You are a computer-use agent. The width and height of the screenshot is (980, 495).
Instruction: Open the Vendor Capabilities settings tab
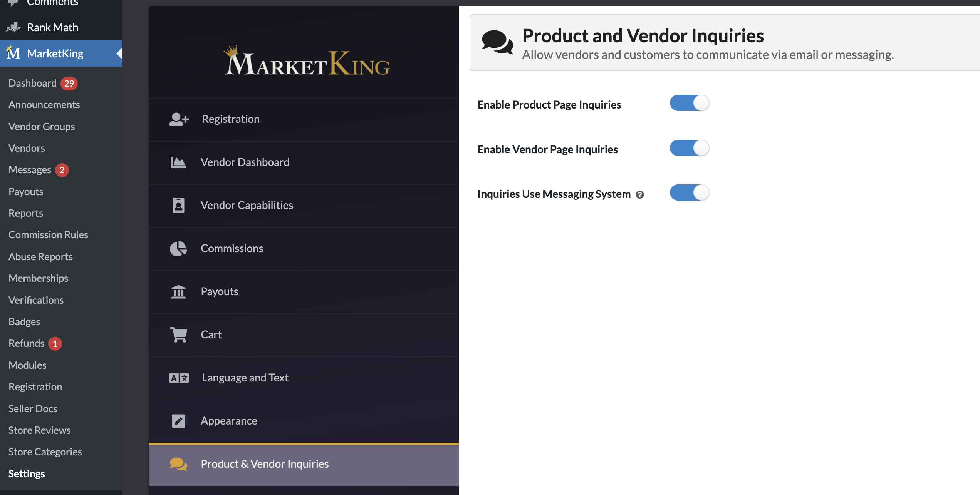tap(304, 206)
